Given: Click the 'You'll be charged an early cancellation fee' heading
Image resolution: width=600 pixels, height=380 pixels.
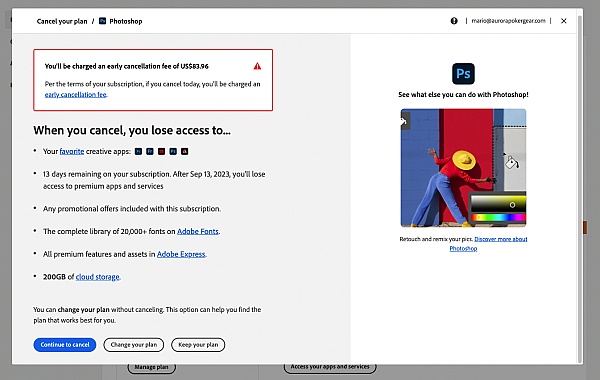Looking at the screenshot, I should click(x=127, y=66).
